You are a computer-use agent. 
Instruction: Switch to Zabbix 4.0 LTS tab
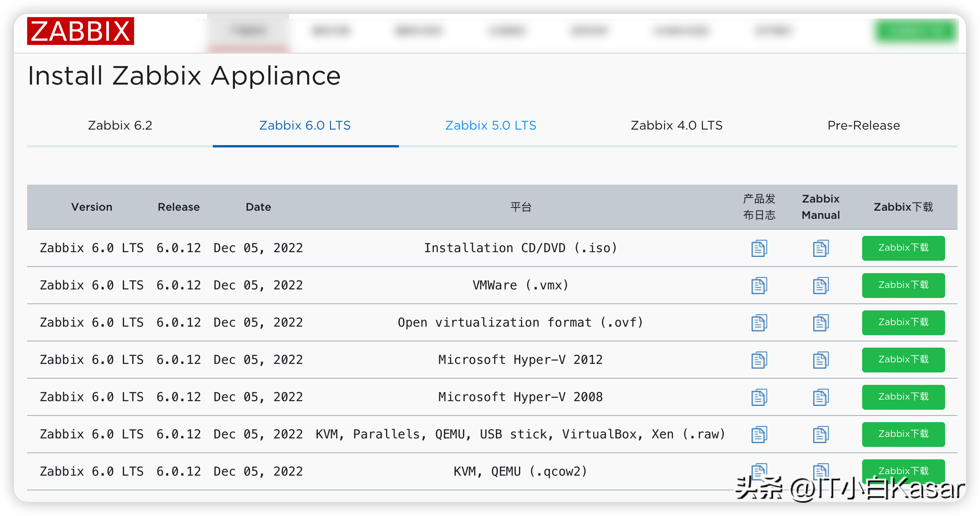[x=677, y=125]
